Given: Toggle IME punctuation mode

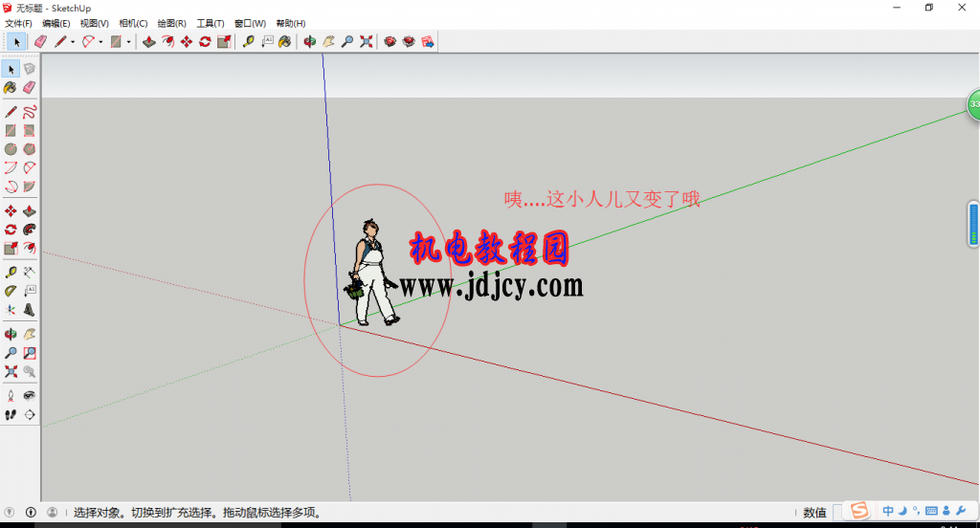Looking at the screenshot, I should tap(916, 511).
